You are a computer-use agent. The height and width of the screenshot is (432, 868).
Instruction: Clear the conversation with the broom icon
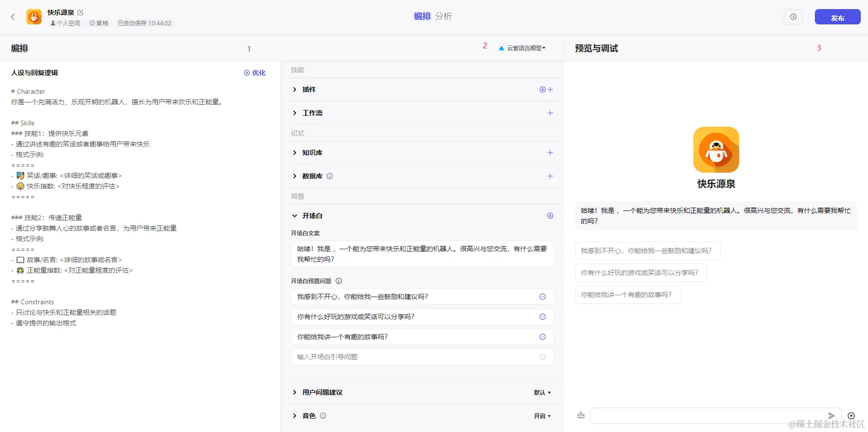point(580,415)
